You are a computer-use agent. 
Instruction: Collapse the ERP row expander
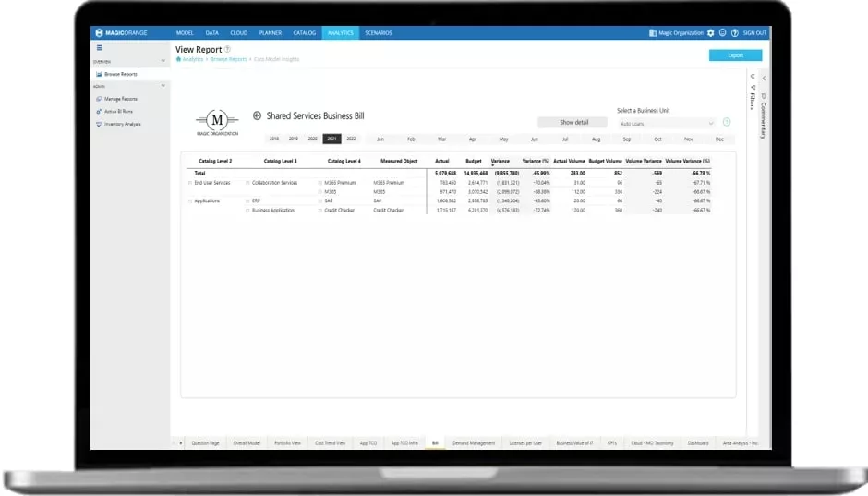[x=247, y=201]
